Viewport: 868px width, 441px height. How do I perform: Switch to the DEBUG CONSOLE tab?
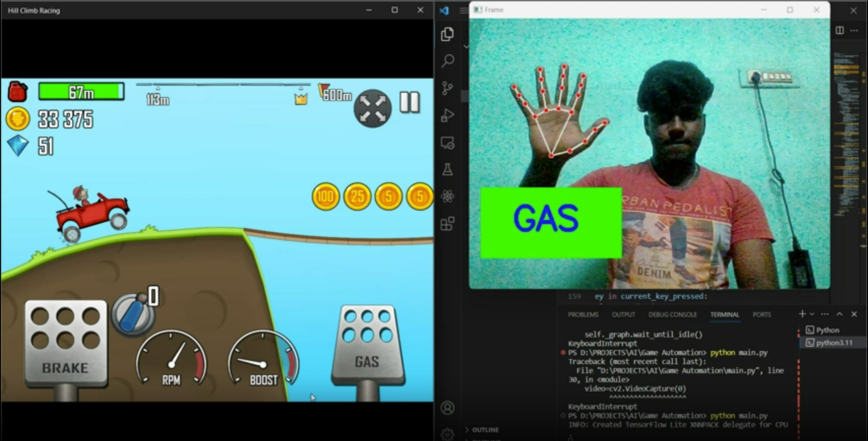(x=672, y=314)
